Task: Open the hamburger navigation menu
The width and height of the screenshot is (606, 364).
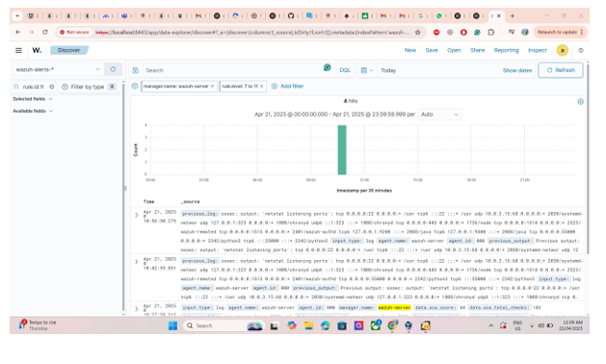Action: coord(18,50)
